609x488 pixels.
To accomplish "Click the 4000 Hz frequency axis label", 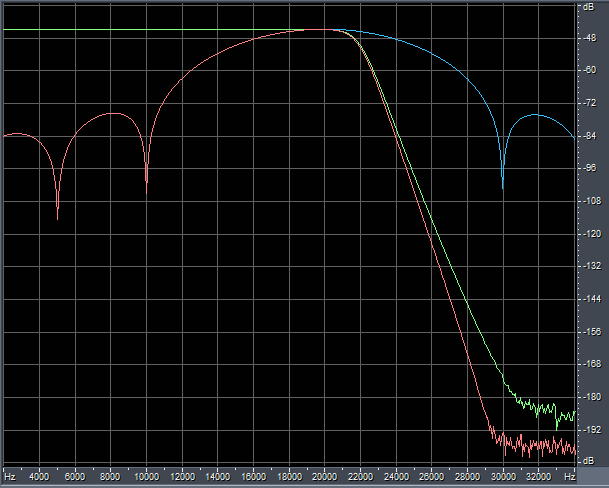I will click(39, 476).
